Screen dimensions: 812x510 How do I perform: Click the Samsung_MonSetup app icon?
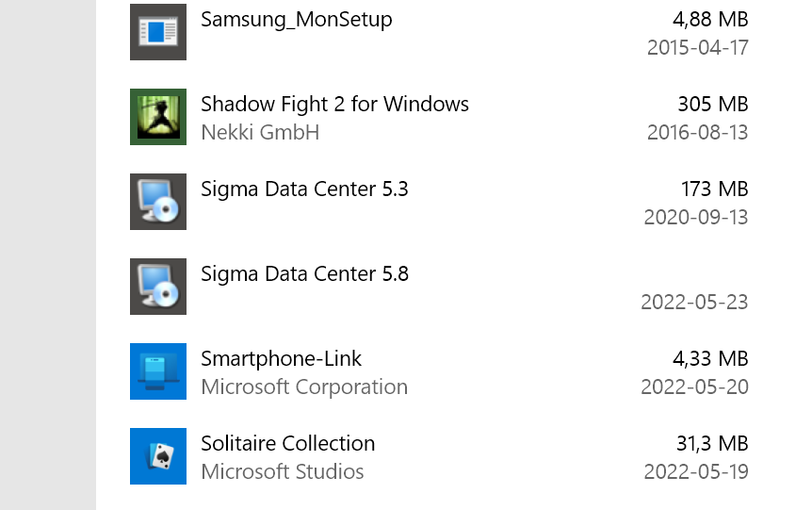158,32
